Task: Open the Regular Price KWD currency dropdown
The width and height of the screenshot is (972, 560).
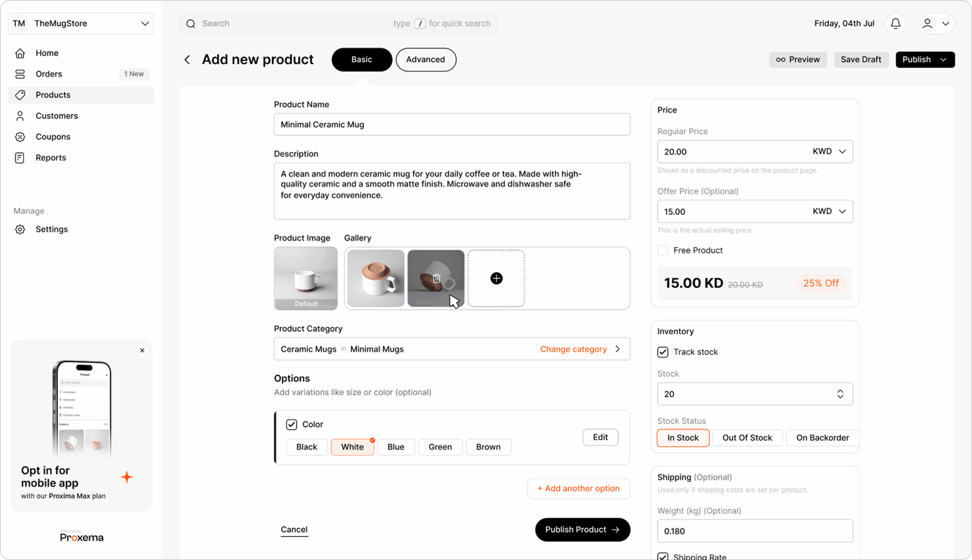Action: point(829,151)
